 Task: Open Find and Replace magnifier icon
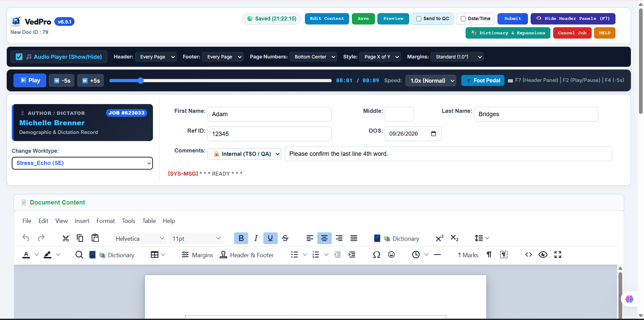(79, 255)
